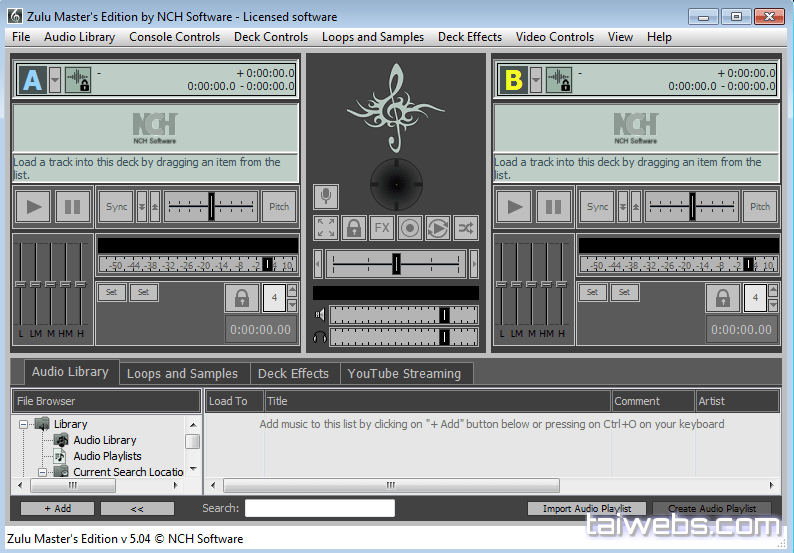Collapse the Library tree node
Viewport: 794px width, 553px height.
(x=23, y=424)
